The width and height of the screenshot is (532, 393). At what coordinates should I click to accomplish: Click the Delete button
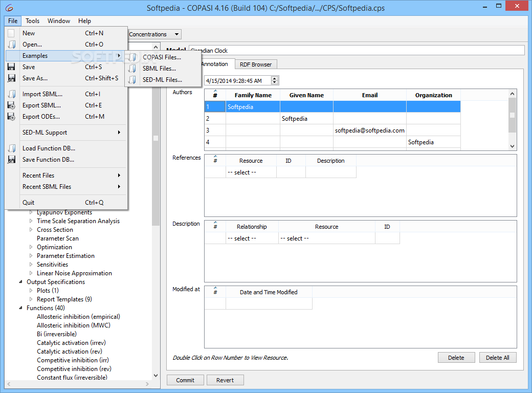(x=456, y=357)
